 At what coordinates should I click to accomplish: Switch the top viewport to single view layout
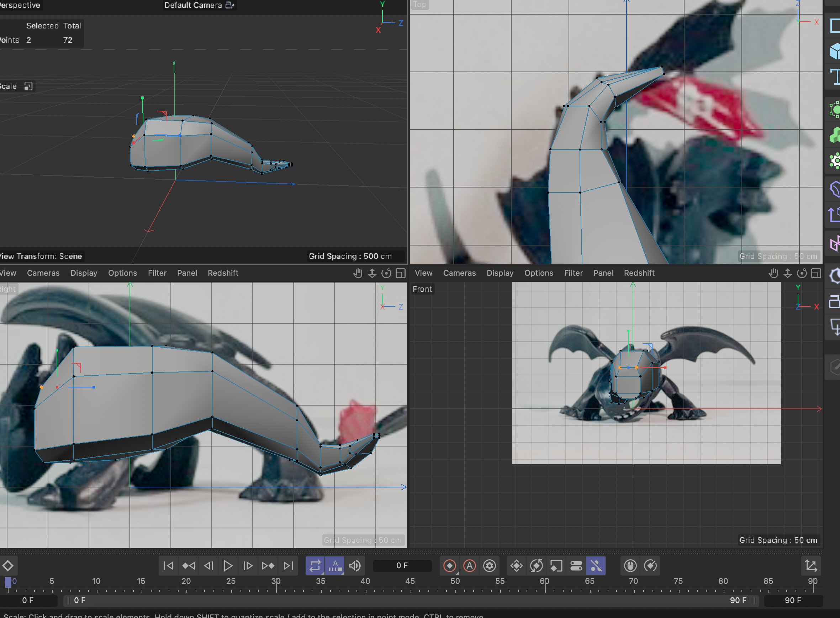click(x=816, y=274)
